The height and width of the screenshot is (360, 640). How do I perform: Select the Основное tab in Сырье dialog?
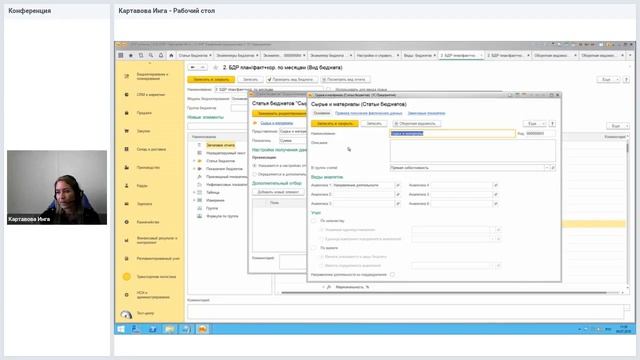click(x=322, y=113)
